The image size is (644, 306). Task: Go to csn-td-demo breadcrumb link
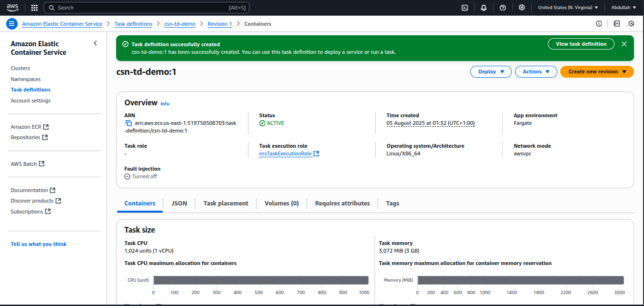pos(180,24)
